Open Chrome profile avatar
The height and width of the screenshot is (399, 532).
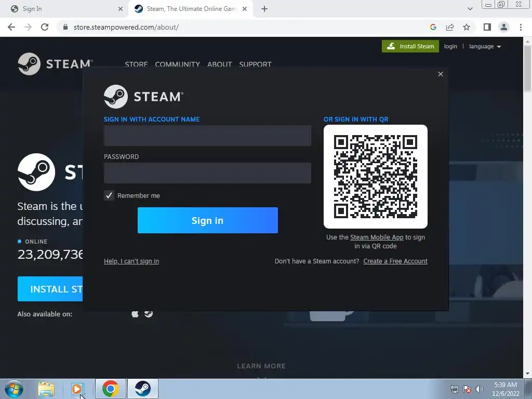click(x=504, y=27)
